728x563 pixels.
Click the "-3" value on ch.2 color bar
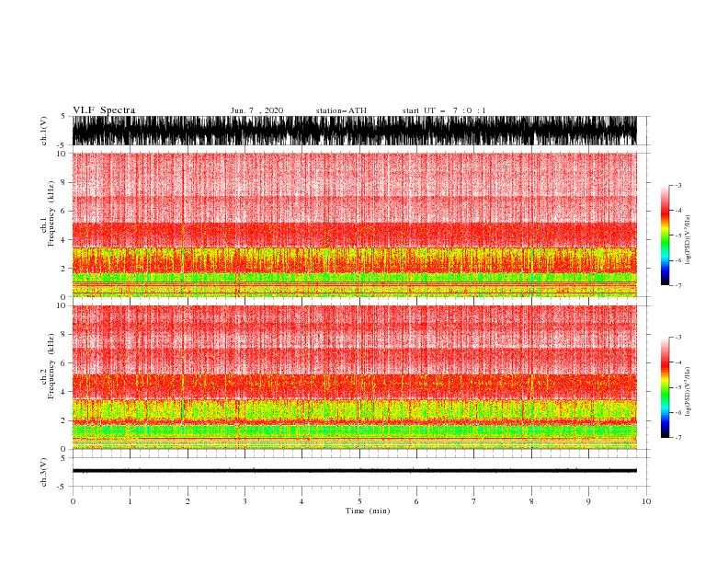click(x=677, y=338)
